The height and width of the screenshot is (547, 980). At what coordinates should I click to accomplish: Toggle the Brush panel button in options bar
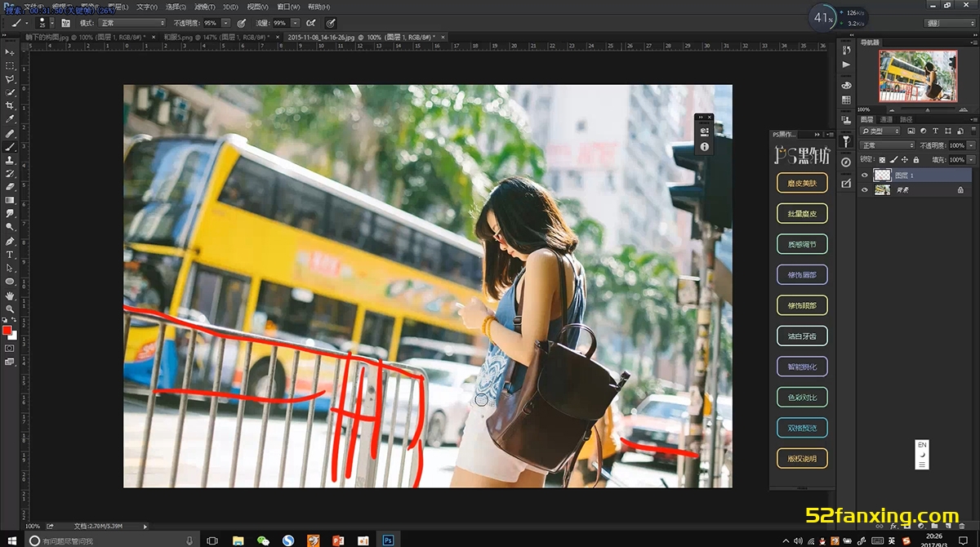[65, 23]
